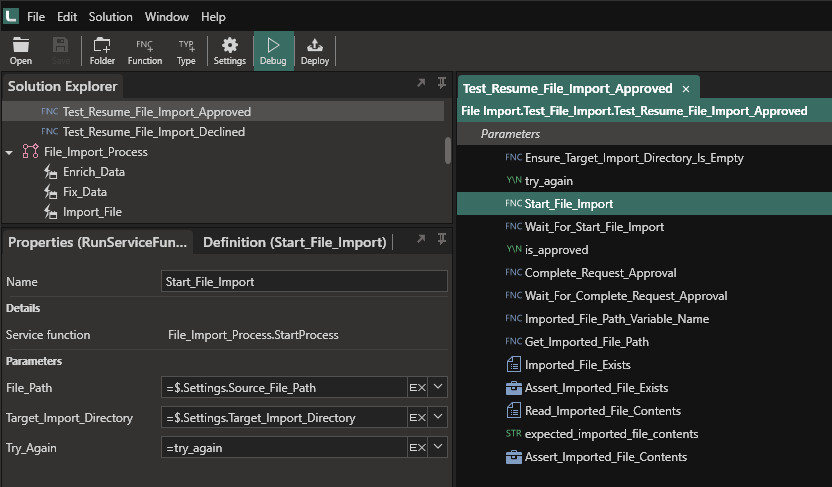The height and width of the screenshot is (487, 832).
Task: Open the File_Path dropdown arrow
Action: click(438, 387)
